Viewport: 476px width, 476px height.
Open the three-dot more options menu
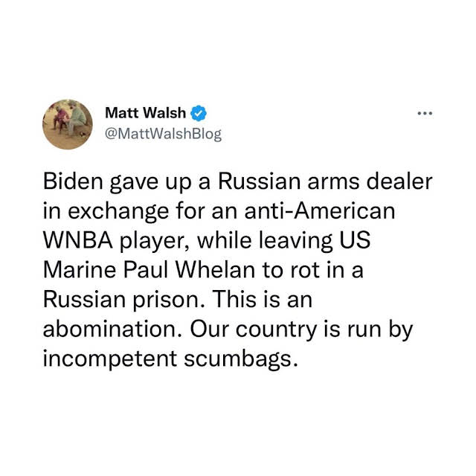425,114
